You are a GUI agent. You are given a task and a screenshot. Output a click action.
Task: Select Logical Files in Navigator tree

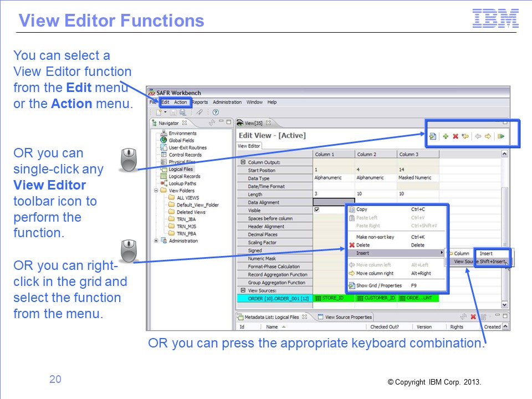coord(181,169)
